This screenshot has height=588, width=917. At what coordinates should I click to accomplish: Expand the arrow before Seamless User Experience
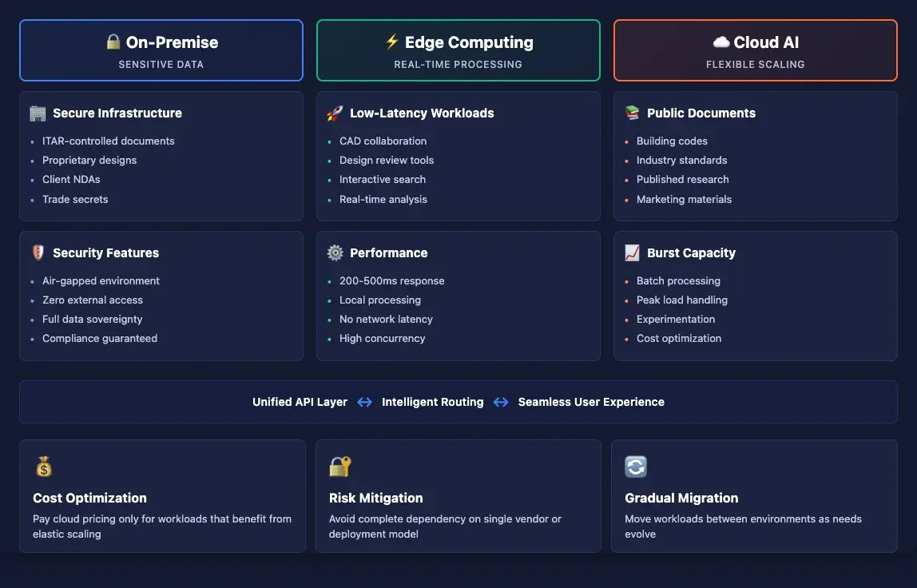500,402
